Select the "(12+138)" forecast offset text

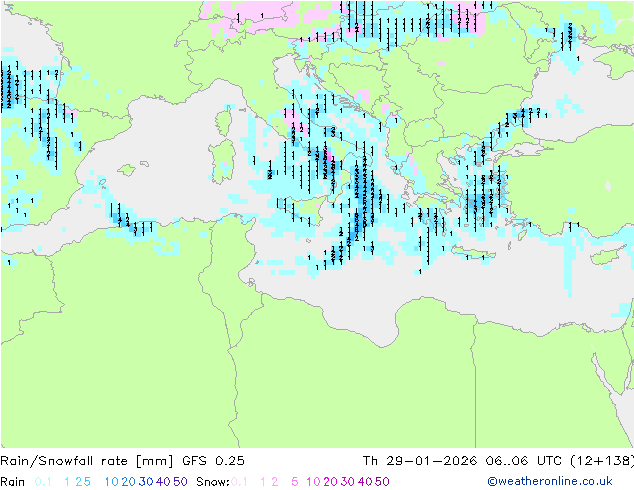click(602, 461)
